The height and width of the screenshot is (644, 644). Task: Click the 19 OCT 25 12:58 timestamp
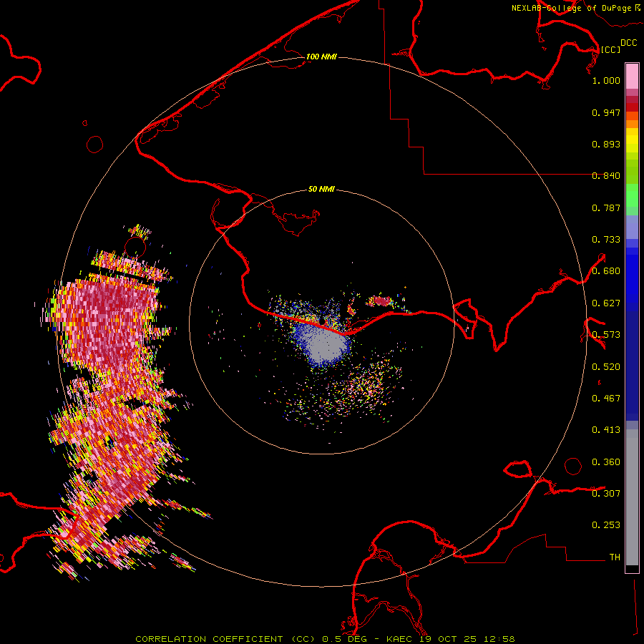coord(467,639)
